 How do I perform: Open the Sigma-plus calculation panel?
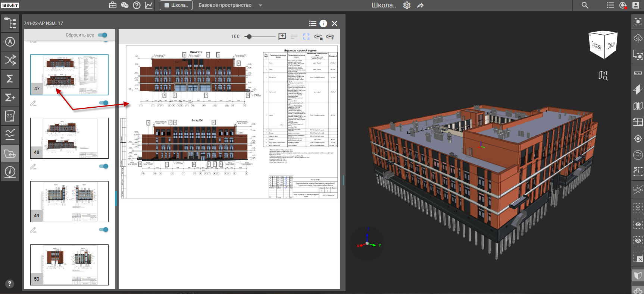pos(10,98)
